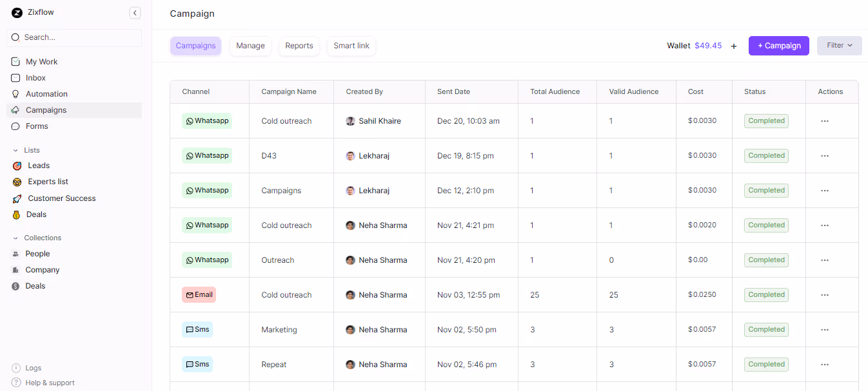The width and height of the screenshot is (868, 391).
Task: Click the Company building icon
Action: point(15,270)
